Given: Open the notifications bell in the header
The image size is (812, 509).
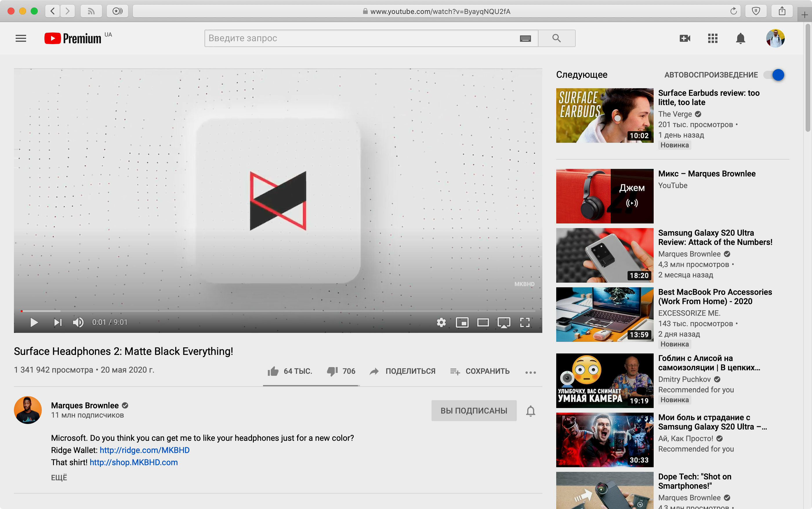Looking at the screenshot, I should click(740, 38).
